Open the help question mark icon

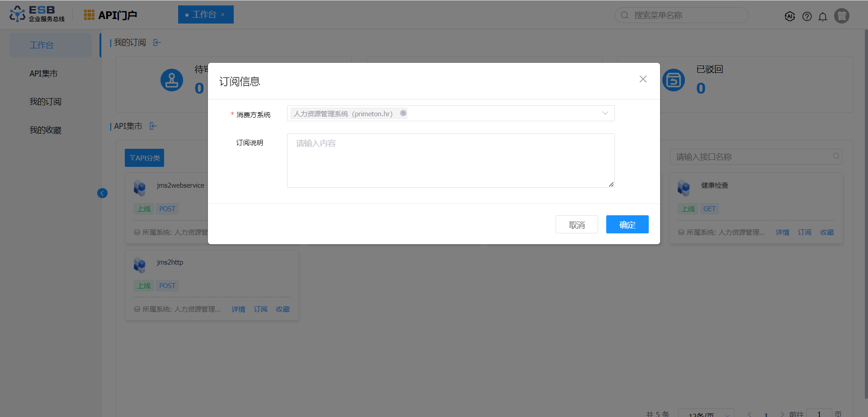[807, 16]
